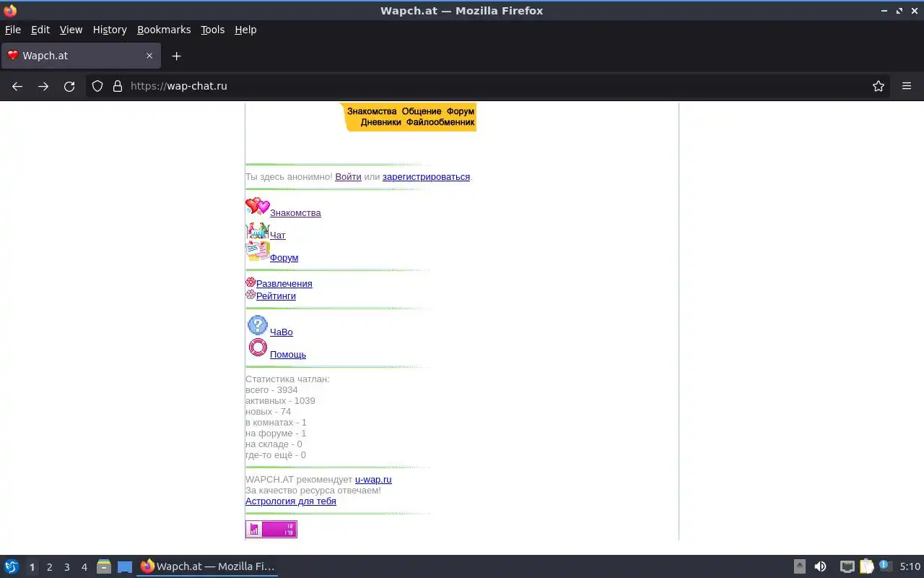Viewport: 924px width, 578px height.
Task: Open the Знакомства link
Action: 295,212
